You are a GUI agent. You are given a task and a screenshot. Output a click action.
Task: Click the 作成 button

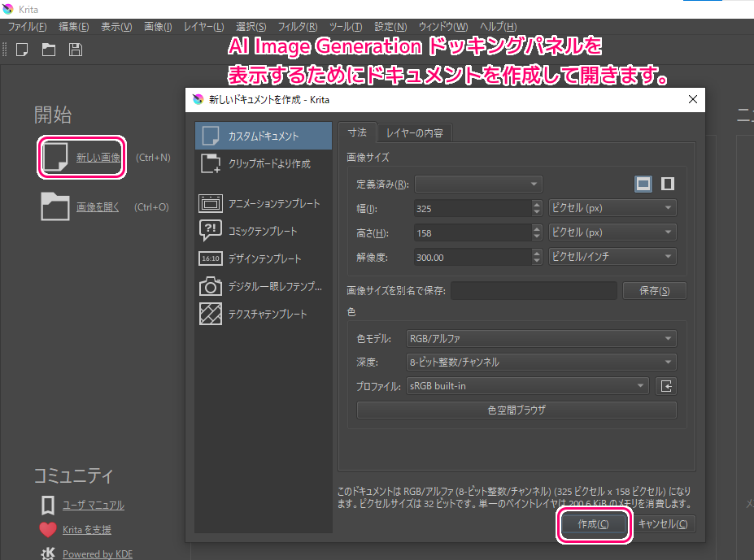click(x=593, y=524)
